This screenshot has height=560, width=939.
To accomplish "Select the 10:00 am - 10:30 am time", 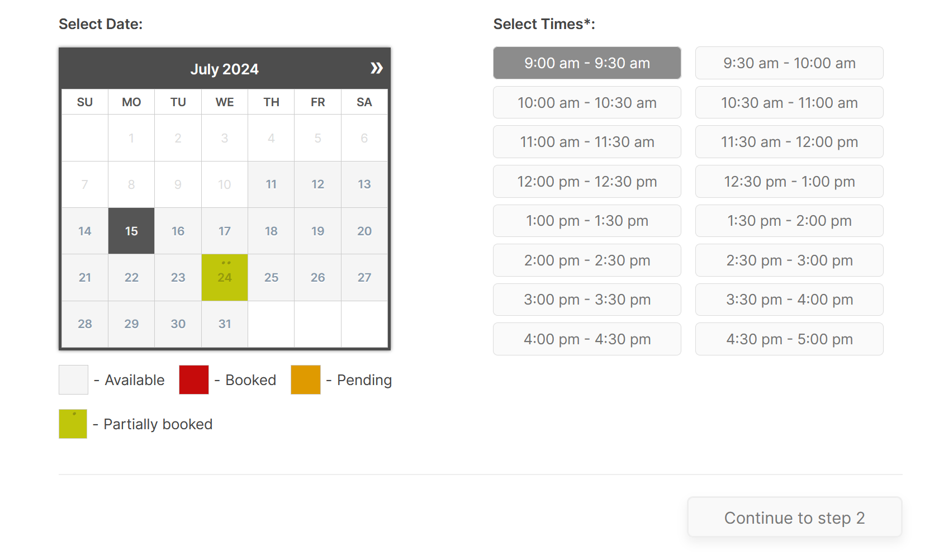I will [x=586, y=102].
